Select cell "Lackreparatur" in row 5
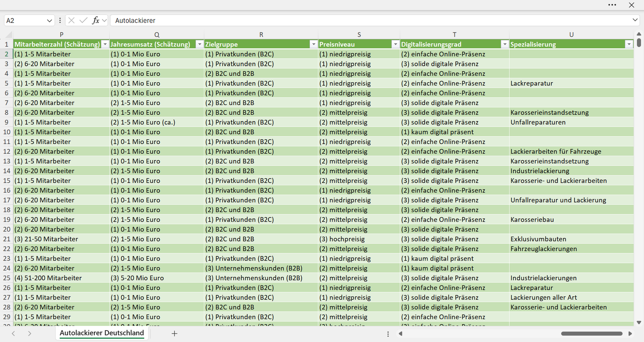Viewport: 644px width, 342px height. tap(571, 83)
